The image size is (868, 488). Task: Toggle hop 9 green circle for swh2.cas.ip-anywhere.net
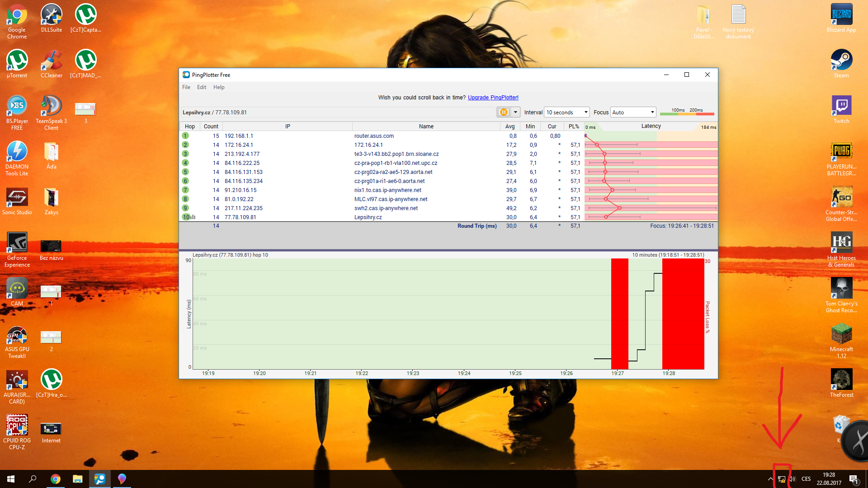coord(185,208)
